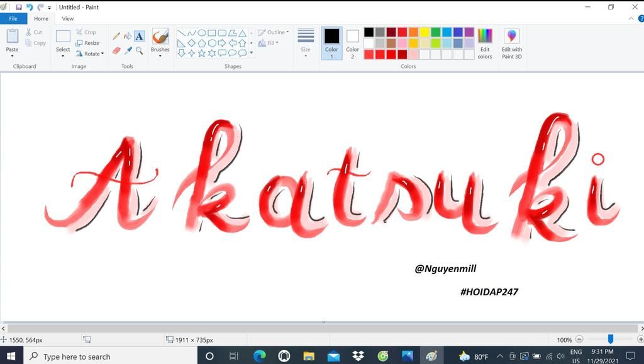Choose the Right triangle shape
The image size is (644, 364).
[181, 43]
